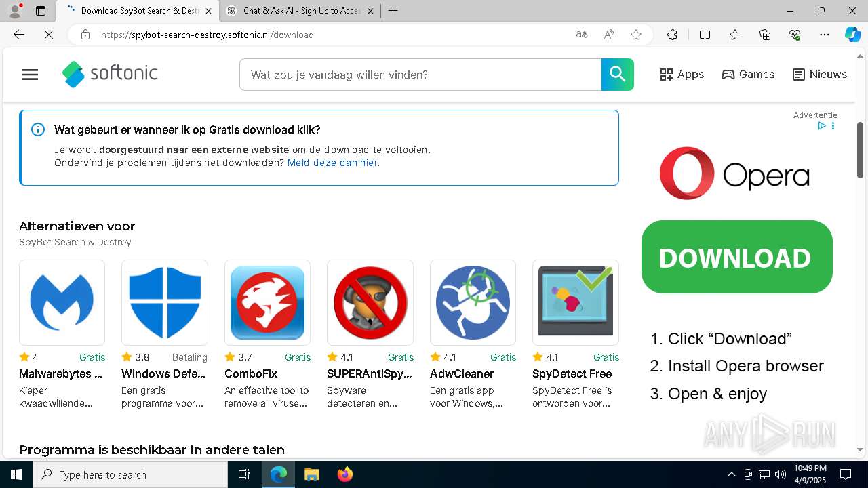
Task: Open the Favorites list icon
Action: pos(735,35)
